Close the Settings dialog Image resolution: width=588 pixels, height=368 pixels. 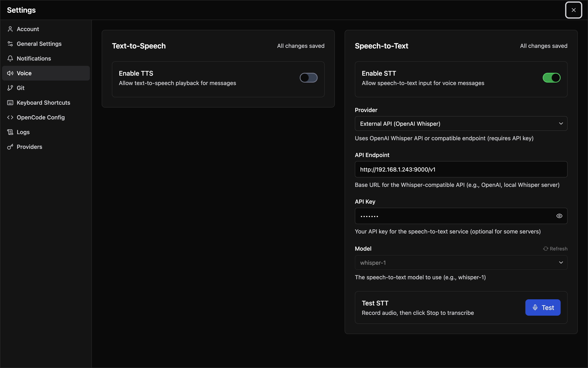point(574,10)
